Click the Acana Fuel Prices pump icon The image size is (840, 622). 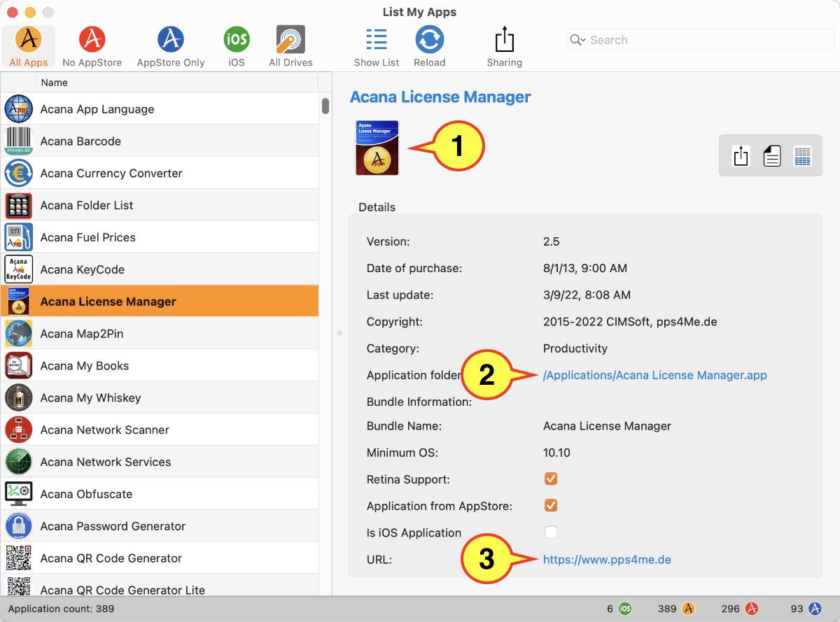[x=19, y=238]
